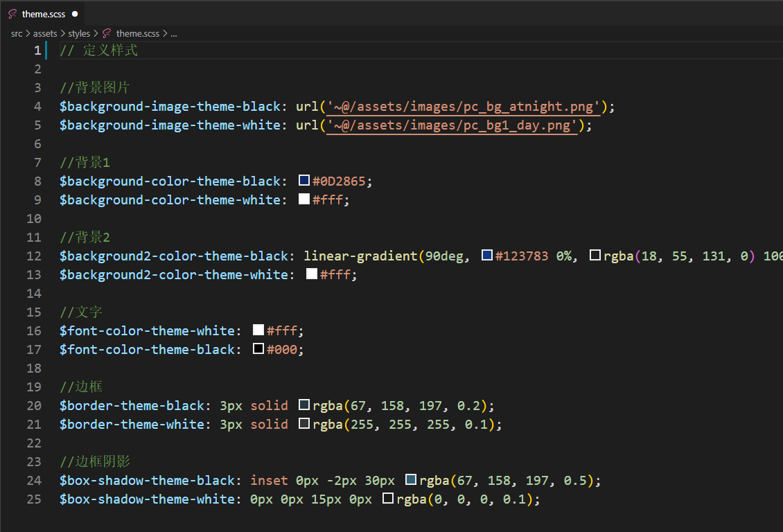Click the Sass file icon in the tab

point(12,14)
